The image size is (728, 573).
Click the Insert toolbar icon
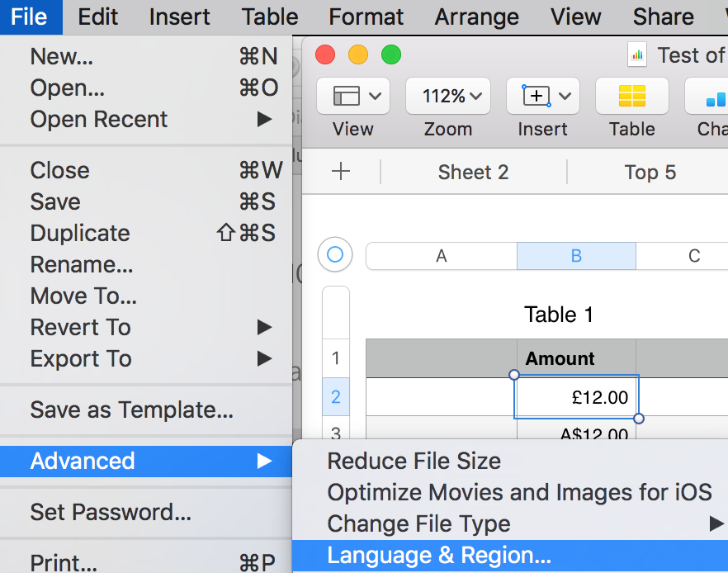[x=537, y=97]
